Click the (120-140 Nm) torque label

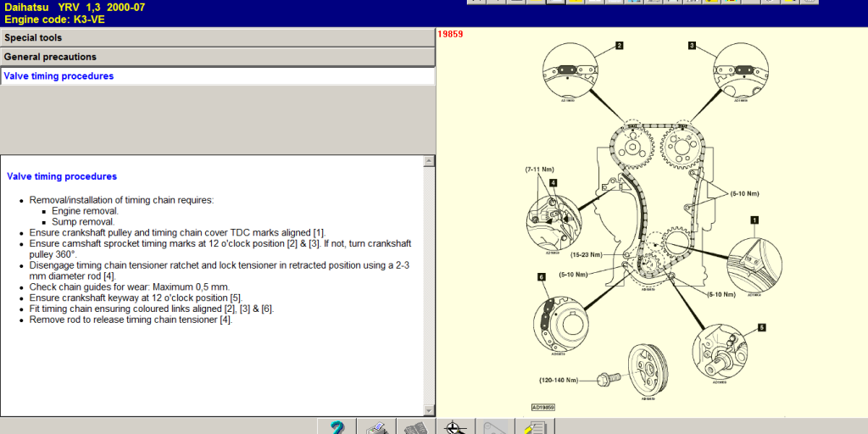pos(559,381)
